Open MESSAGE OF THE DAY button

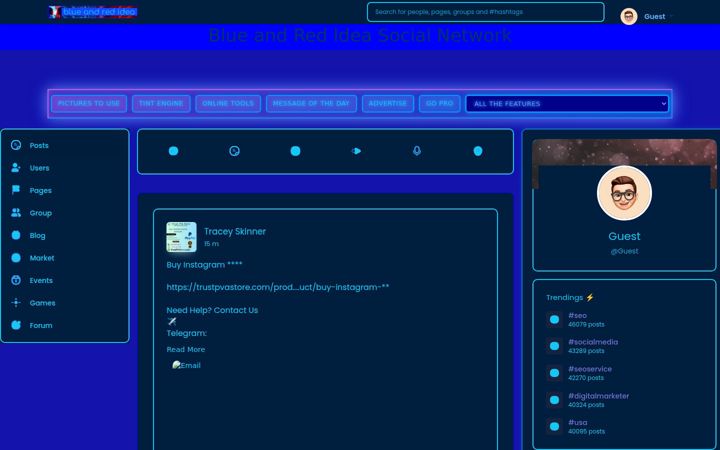pos(311,103)
